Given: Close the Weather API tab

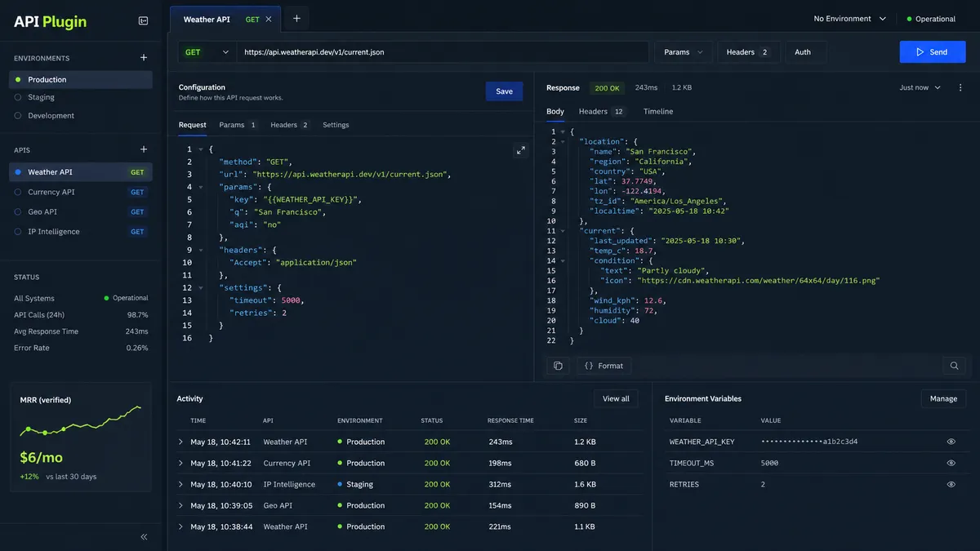Looking at the screenshot, I should 269,19.
